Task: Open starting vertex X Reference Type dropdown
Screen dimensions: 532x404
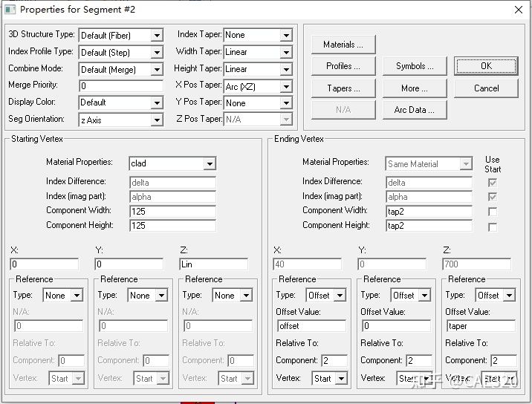Action: (62, 295)
